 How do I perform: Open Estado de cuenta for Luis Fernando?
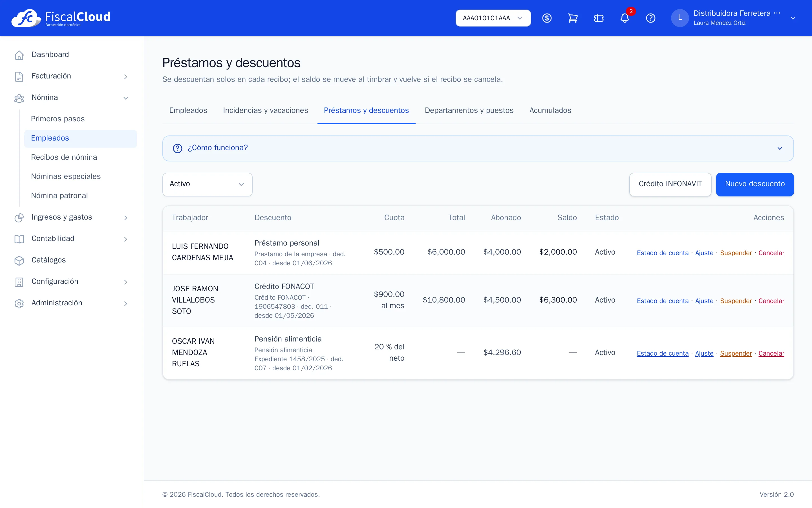pos(662,253)
